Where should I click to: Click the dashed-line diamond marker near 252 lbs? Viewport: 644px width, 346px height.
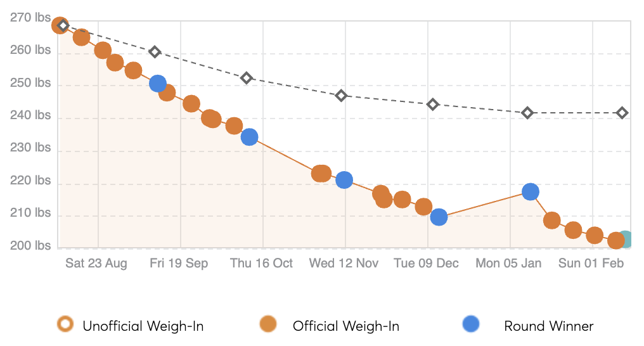coord(247,78)
